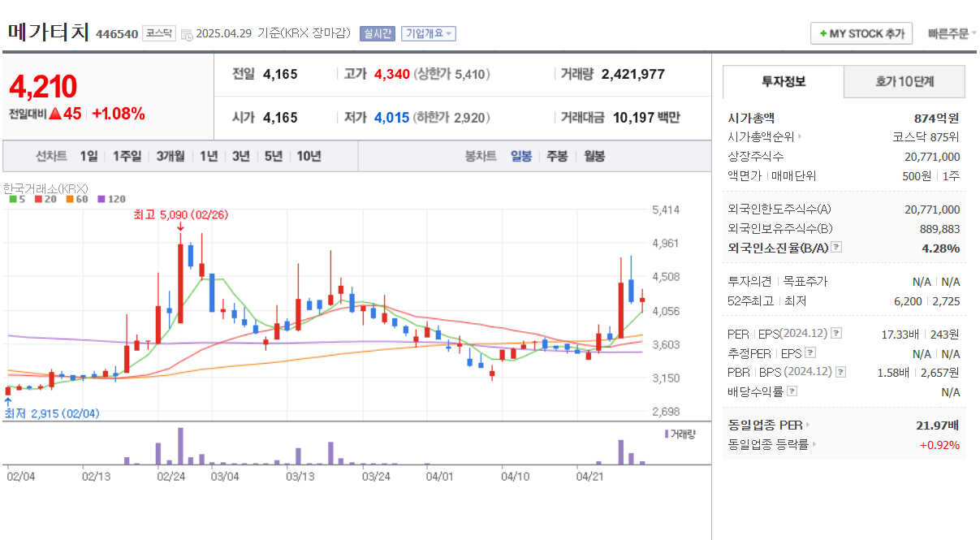
Task: Click the 코스닥 market label
Action: [158, 33]
